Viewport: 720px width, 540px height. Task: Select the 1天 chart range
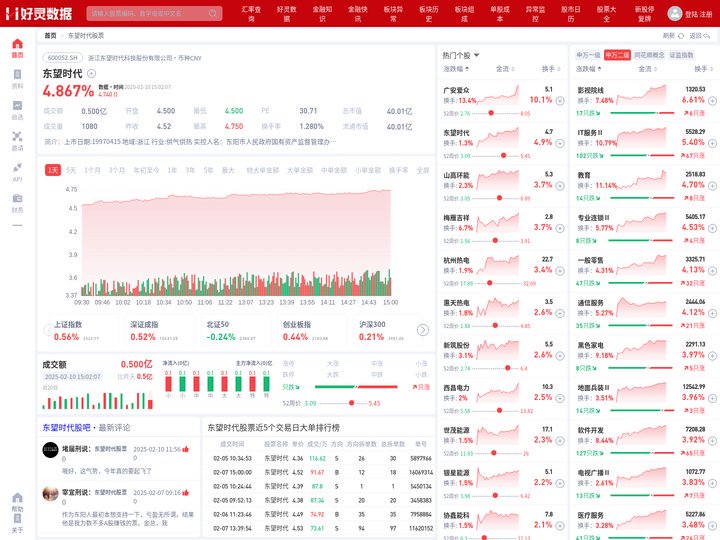(53, 170)
